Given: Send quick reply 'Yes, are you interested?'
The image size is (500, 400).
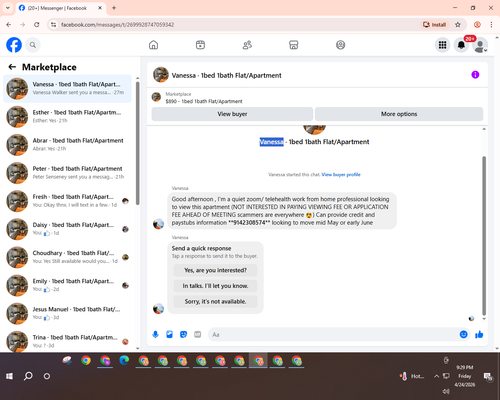Looking at the screenshot, I should pyautogui.click(x=215, y=270).
